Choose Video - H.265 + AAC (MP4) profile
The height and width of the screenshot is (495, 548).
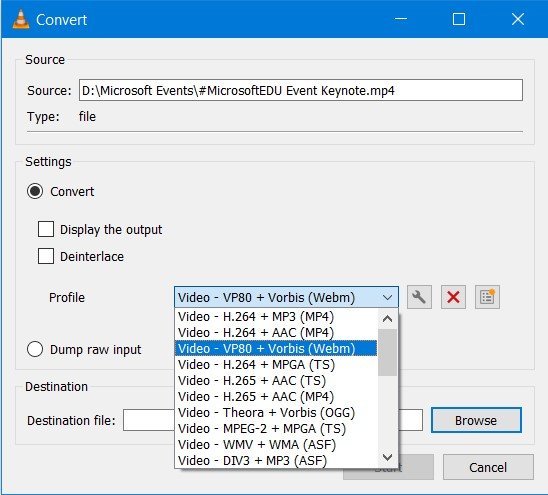276,396
